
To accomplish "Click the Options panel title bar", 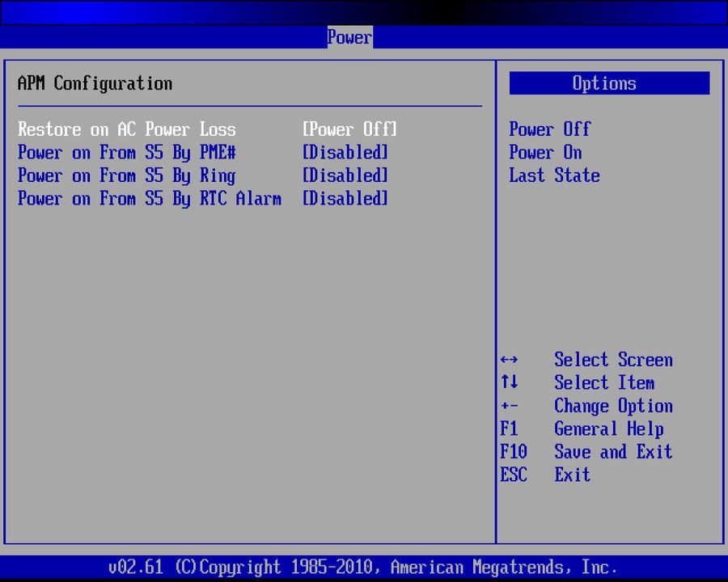I will point(608,83).
